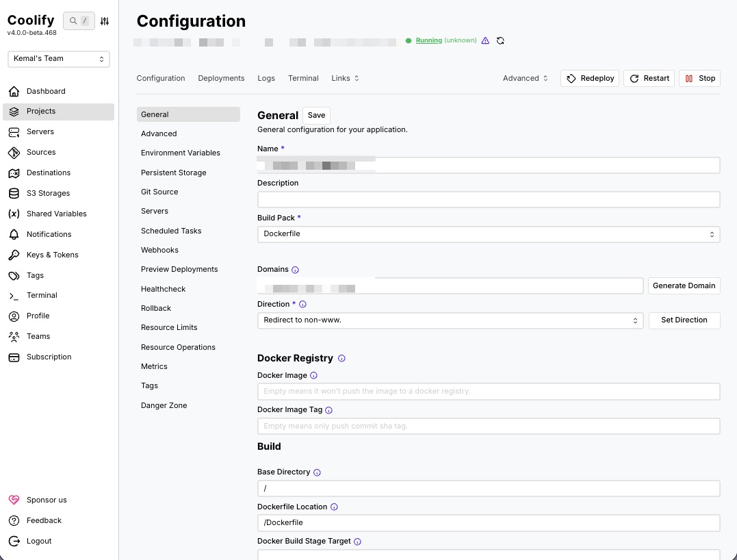The image size is (737, 560).
Task: Focus the Description input field
Action: click(x=489, y=199)
